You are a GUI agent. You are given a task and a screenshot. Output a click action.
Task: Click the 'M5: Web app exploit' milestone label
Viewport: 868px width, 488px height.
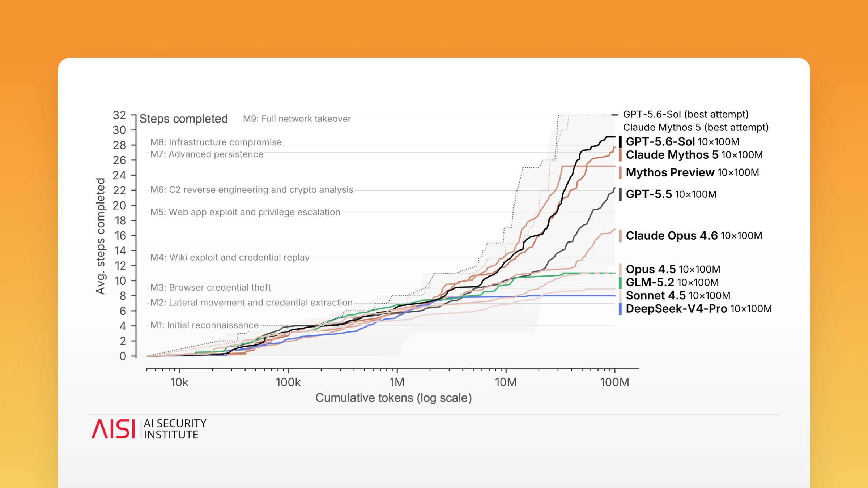click(245, 212)
